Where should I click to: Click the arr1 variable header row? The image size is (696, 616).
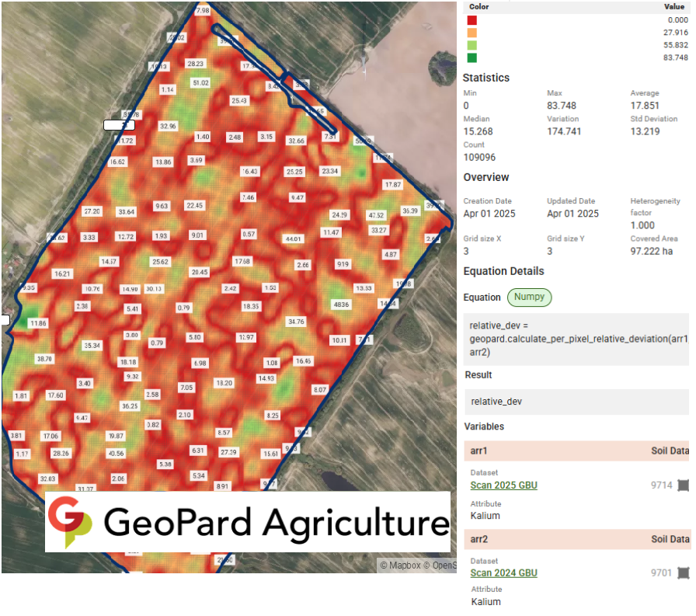click(x=576, y=451)
